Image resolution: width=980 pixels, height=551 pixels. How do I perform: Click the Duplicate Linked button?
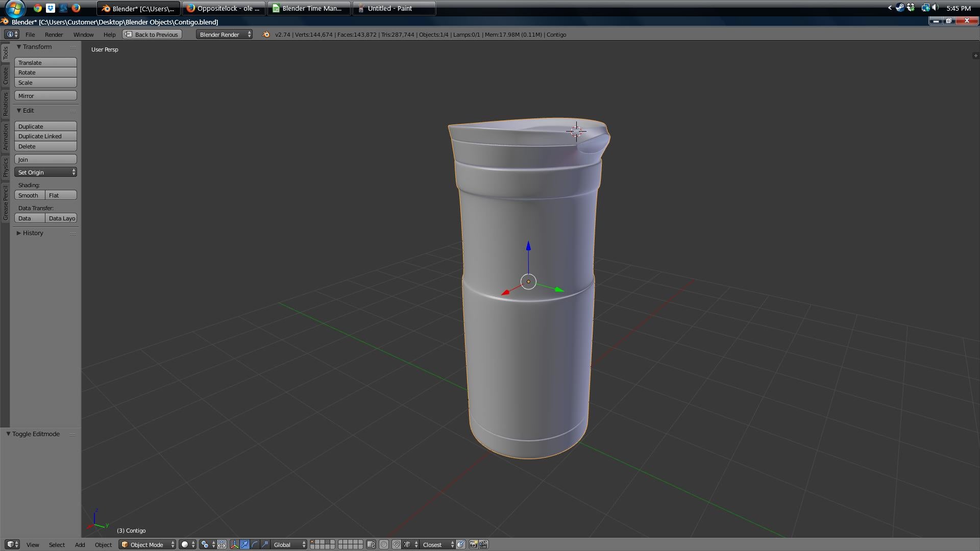(x=45, y=136)
